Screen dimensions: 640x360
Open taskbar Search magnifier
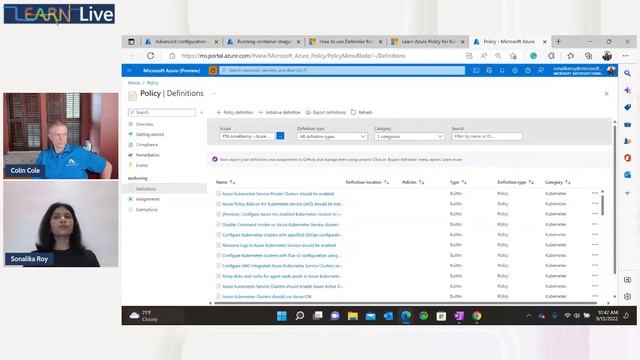coord(300,316)
